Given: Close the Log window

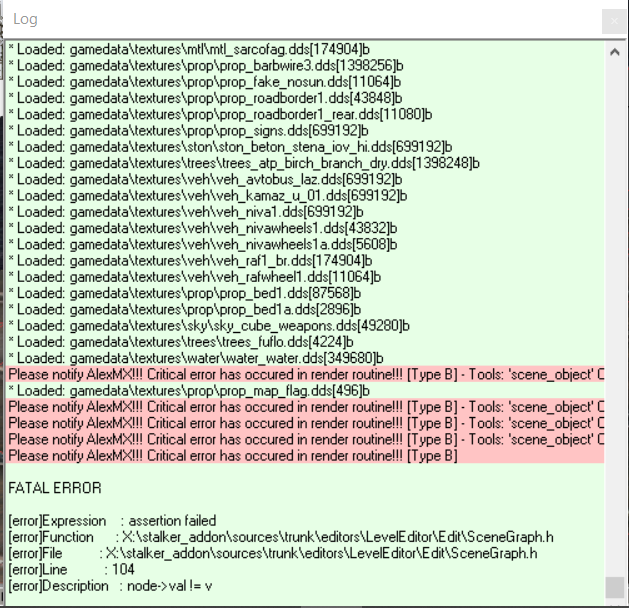Looking at the screenshot, I should 614,21.
